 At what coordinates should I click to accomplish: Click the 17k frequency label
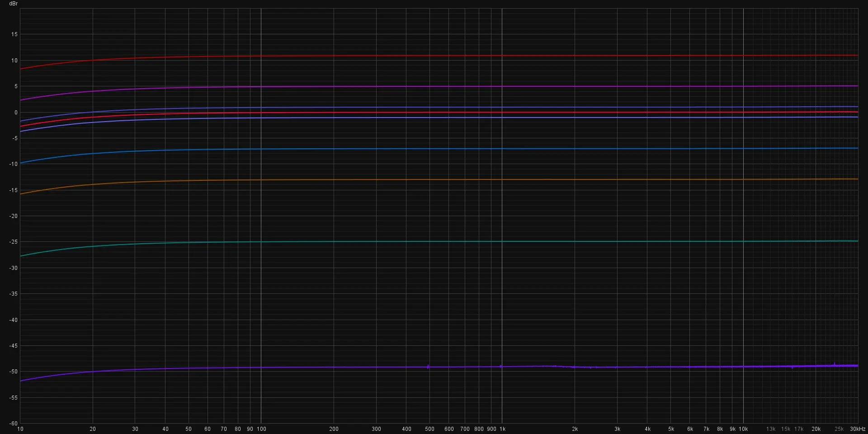[x=799, y=429]
